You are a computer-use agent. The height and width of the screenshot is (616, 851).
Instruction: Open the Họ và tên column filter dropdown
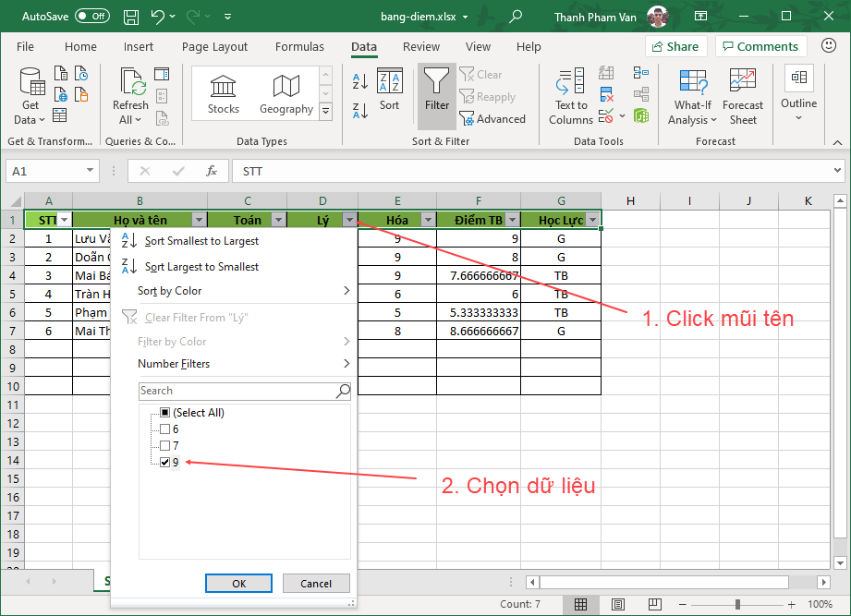(x=200, y=220)
